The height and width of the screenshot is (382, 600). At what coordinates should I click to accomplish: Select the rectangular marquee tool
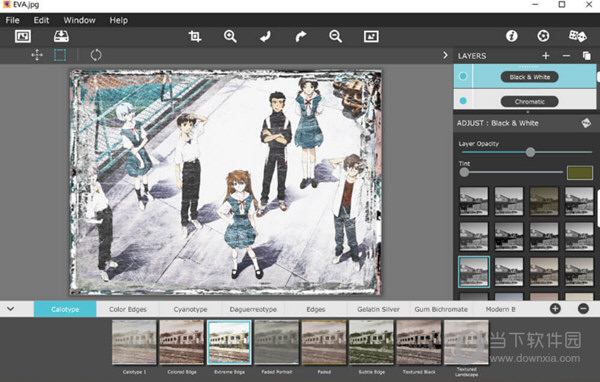(x=60, y=55)
